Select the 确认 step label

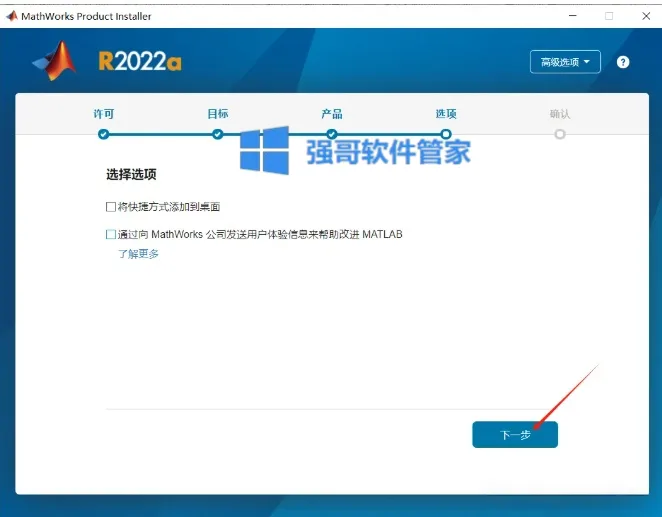coord(560,114)
